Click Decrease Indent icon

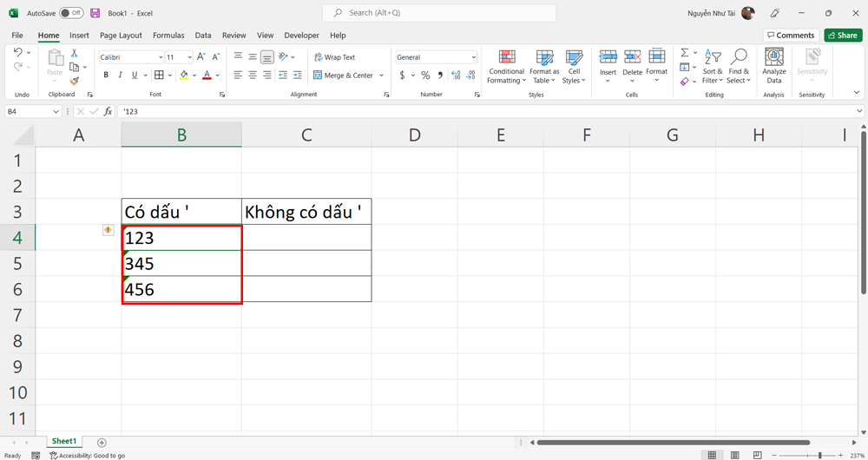tap(283, 75)
